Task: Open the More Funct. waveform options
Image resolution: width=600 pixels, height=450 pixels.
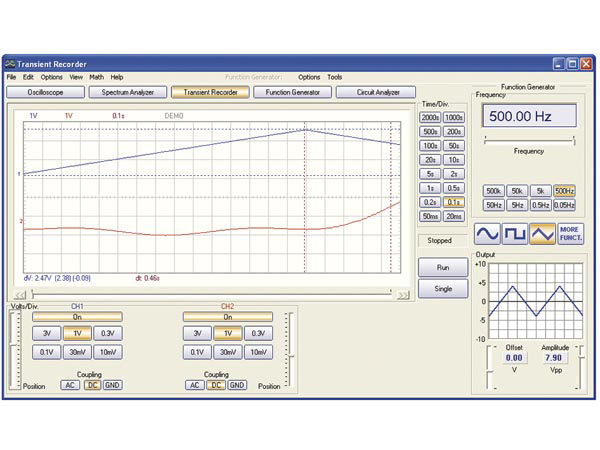Action: [571, 234]
